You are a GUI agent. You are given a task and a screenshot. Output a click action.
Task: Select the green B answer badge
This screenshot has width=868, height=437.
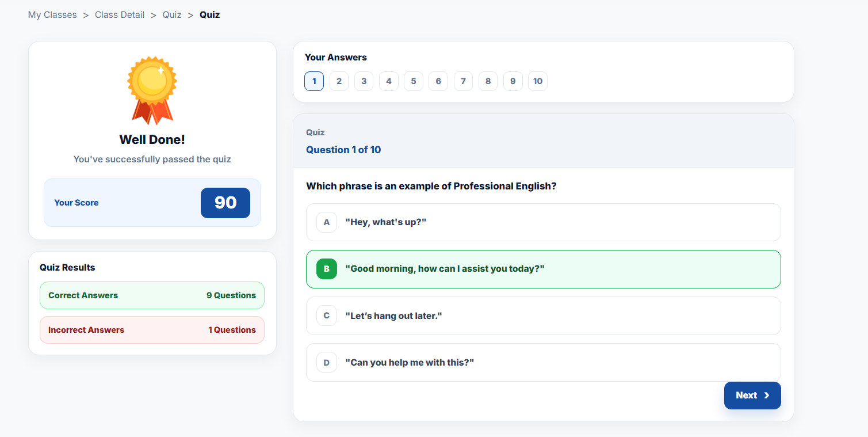tap(327, 269)
